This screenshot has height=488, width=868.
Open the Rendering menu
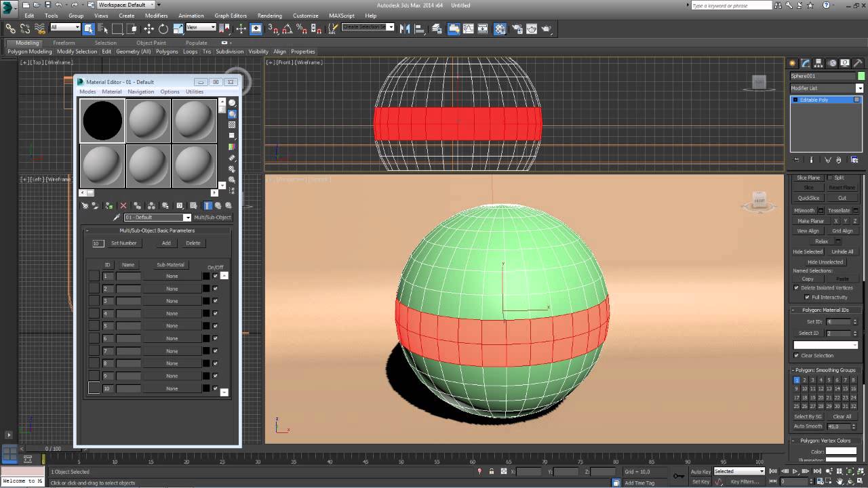(x=269, y=16)
